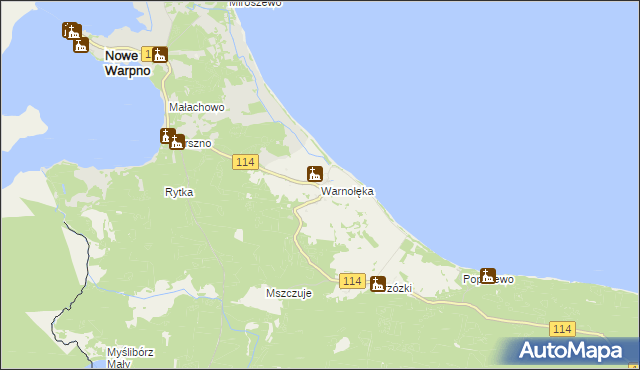Click the Warnołęka village label
Viewport: 640px width, 370px height.
pyautogui.click(x=347, y=191)
